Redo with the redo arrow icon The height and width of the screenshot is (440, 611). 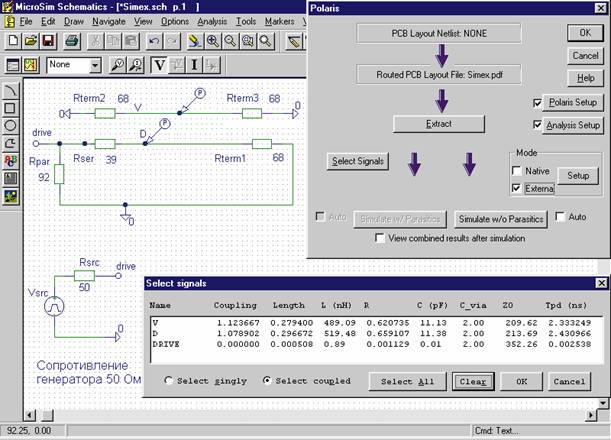tap(172, 41)
